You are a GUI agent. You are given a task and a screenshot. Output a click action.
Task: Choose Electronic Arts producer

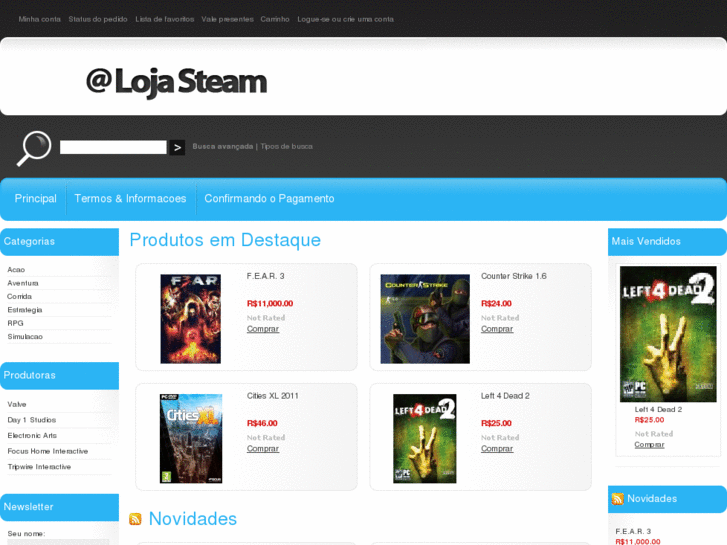(32, 436)
